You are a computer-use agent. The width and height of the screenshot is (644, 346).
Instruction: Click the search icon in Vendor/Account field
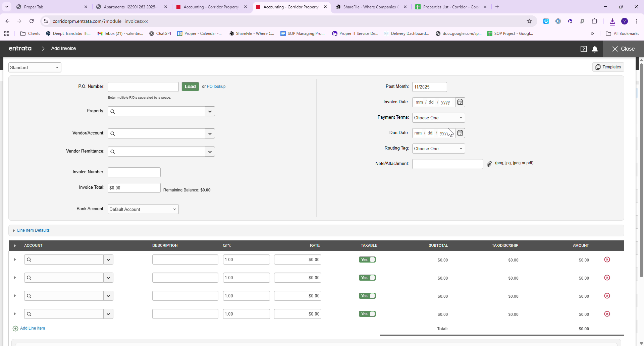(x=113, y=134)
